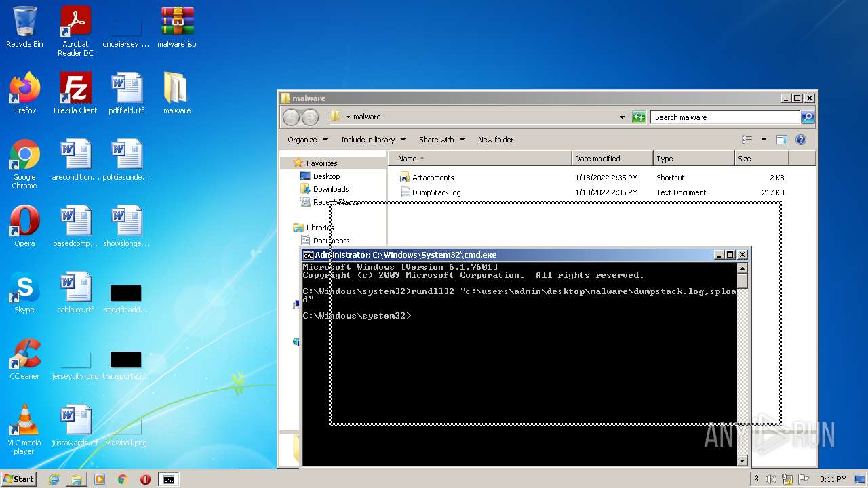Image resolution: width=868 pixels, height=488 pixels.
Task: Click Explorer back navigation button
Action: (x=291, y=117)
